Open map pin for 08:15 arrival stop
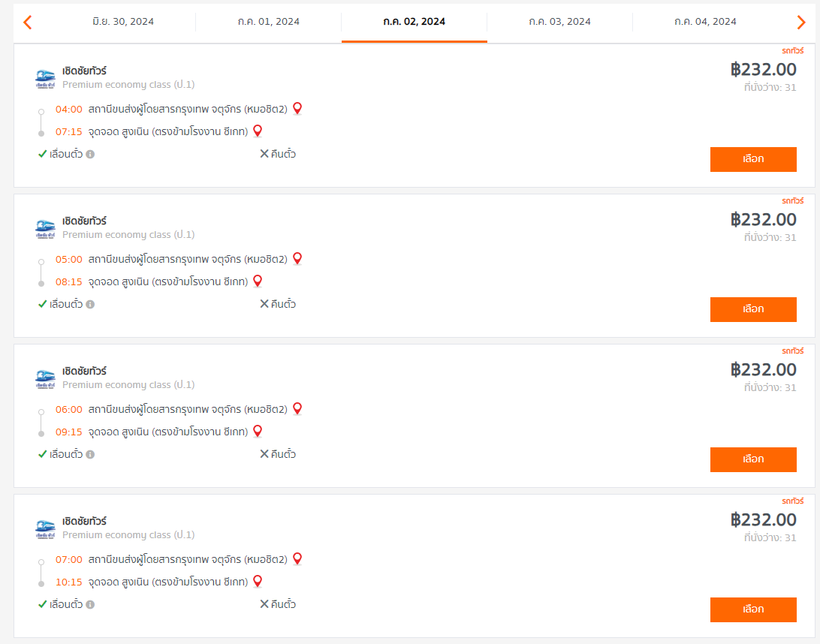Image resolution: width=820 pixels, height=644 pixels. 258,281
